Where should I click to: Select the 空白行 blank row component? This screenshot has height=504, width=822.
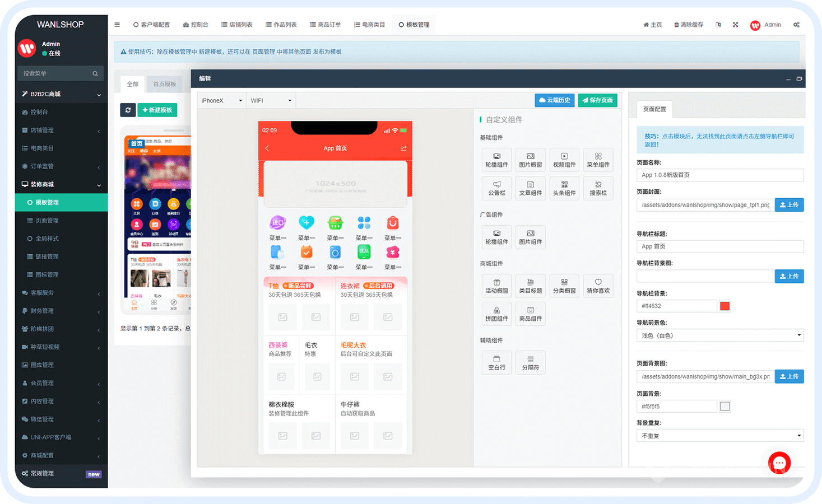(x=496, y=362)
